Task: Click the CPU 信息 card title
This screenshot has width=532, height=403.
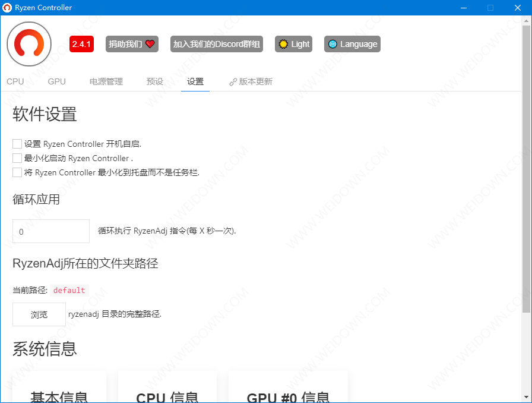Action: [x=167, y=397]
